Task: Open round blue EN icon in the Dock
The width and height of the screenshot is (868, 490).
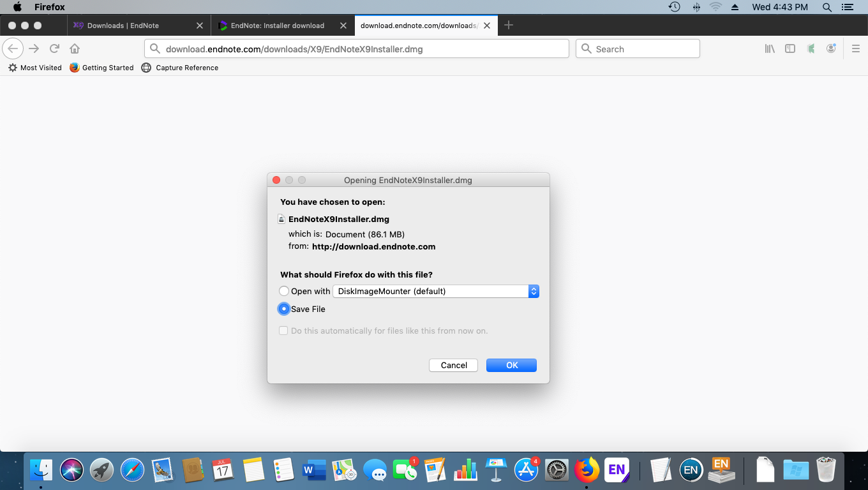Action: click(x=691, y=471)
